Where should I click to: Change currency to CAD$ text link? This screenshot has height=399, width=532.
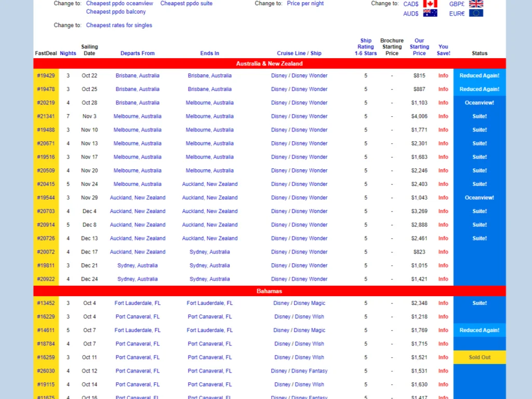pyautogui.click(x=410, y=4)
